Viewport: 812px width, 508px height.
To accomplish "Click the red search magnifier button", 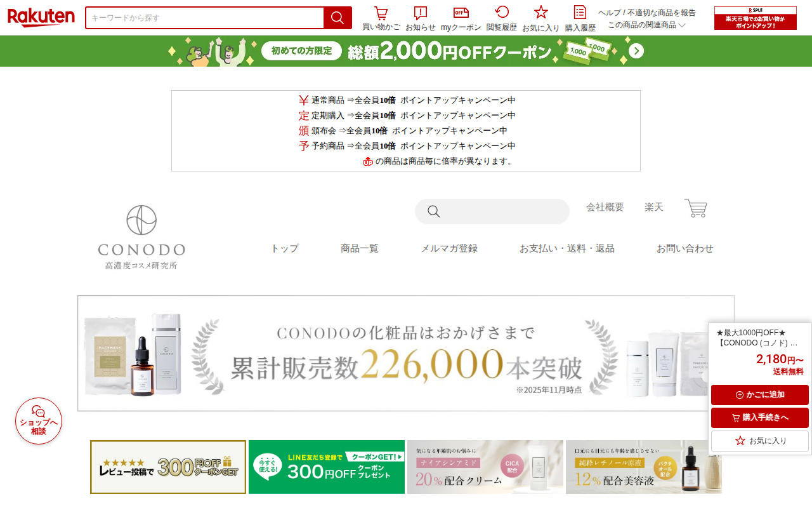I will pos(337,18).
